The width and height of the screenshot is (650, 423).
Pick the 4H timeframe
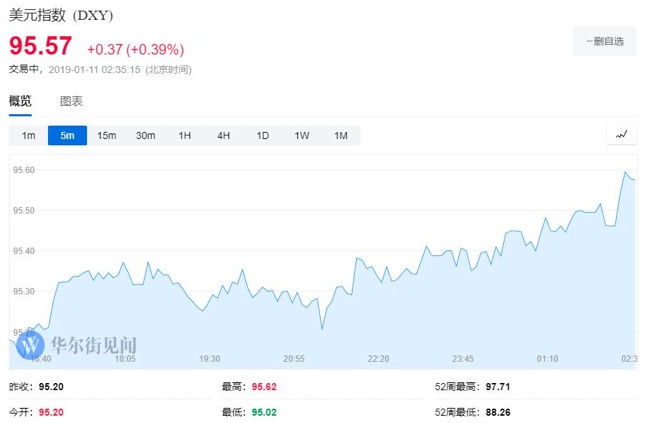click(x=223, y=135)
